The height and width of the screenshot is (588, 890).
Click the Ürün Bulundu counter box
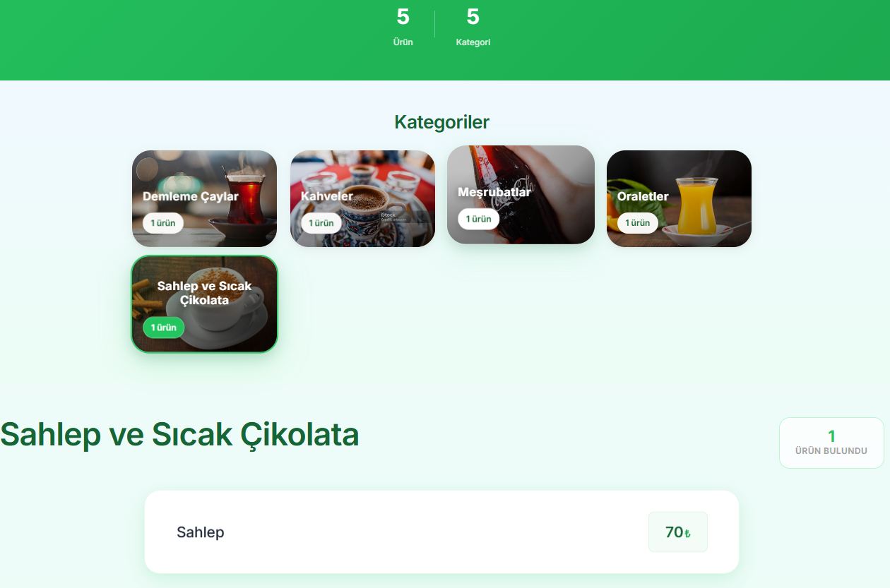click(x=831, y=443)
